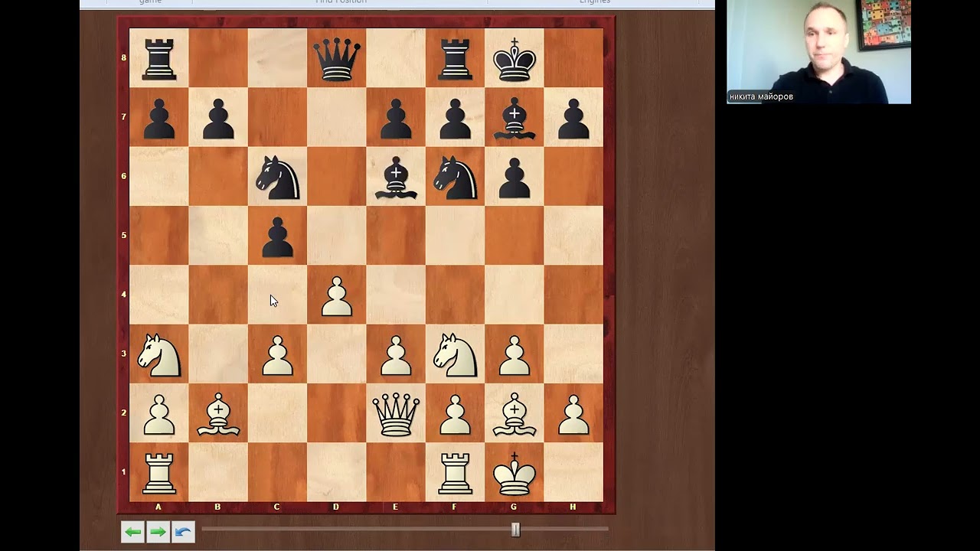Select the white queen on e2
The image size is (980, 551).
point(396,414)
